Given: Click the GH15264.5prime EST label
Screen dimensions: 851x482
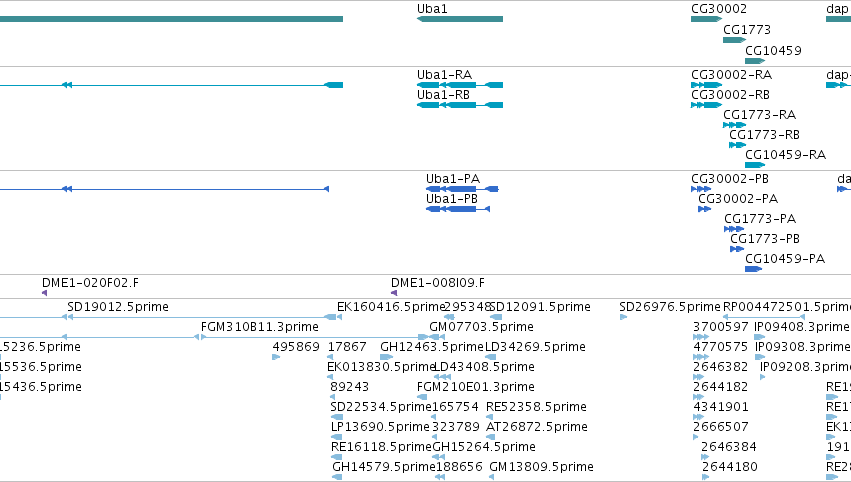Looking at the screenshot, I should [484, 447].
